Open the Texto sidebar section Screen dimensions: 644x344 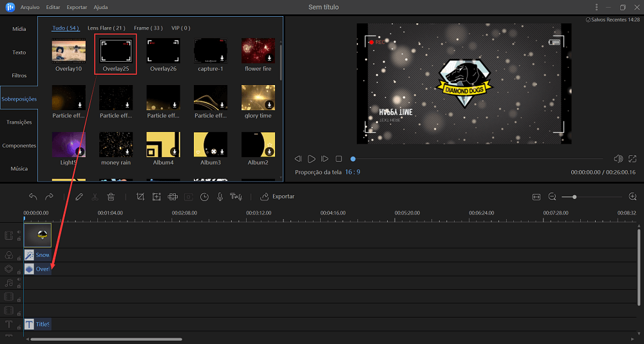19,53
